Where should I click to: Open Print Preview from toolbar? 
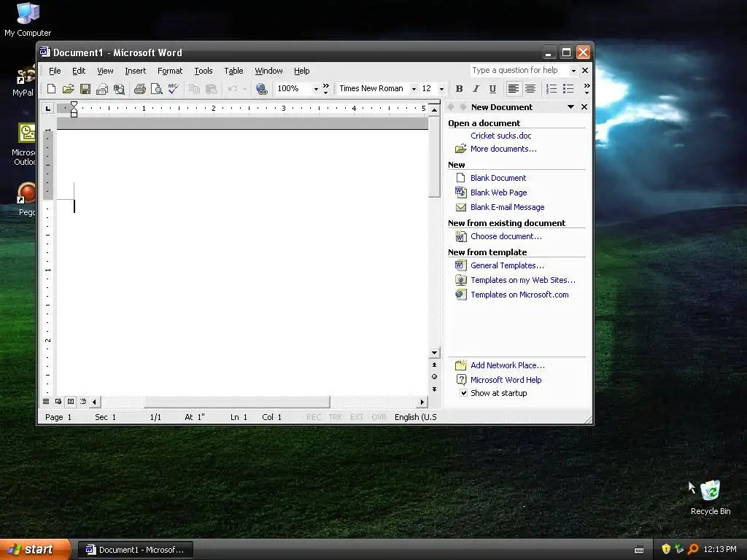pyautogui.click(x=156, y=88)
